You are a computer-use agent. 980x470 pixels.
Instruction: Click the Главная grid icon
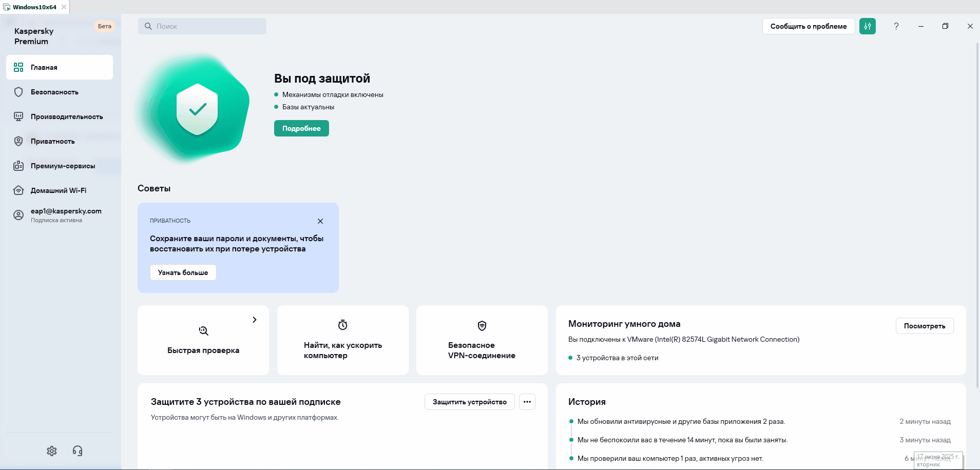coord(18,67)
